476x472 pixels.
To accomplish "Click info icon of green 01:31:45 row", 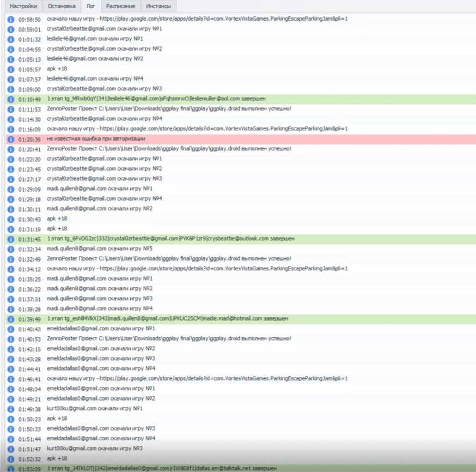I will click(x=11, y=239).
